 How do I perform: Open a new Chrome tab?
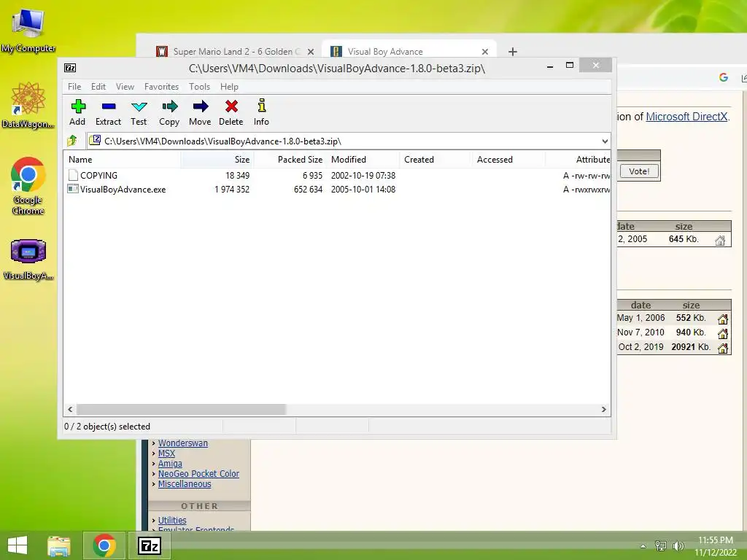(x=513, y=52)
